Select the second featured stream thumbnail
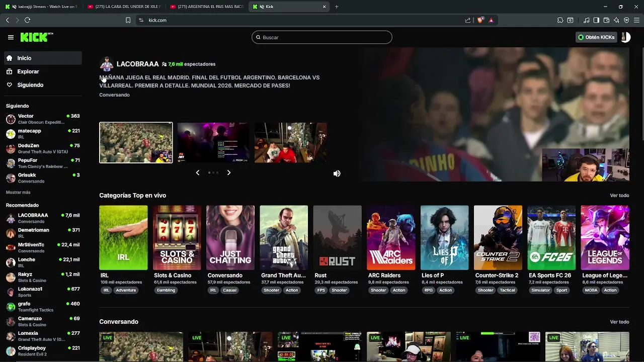Screen dimensions: 644x362 point(213,142)
